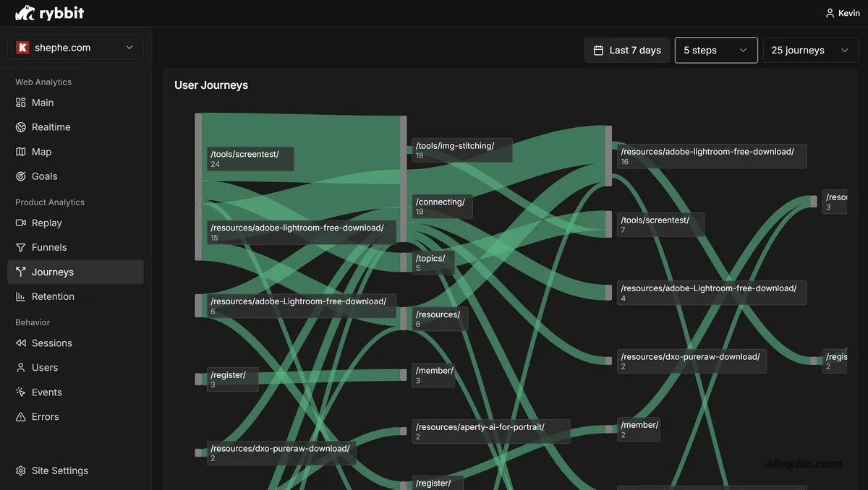The image size is (868, 490).
Task: Select the Goals target icon
Action: tap(21, 176)
